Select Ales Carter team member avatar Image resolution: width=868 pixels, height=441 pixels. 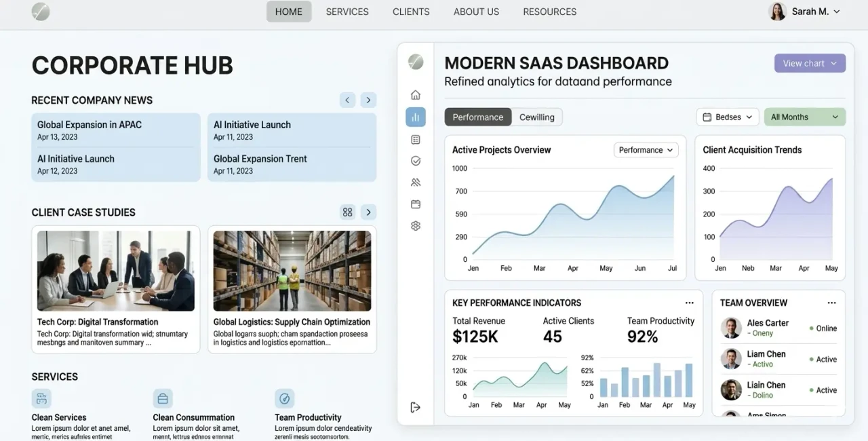[731, 328]
